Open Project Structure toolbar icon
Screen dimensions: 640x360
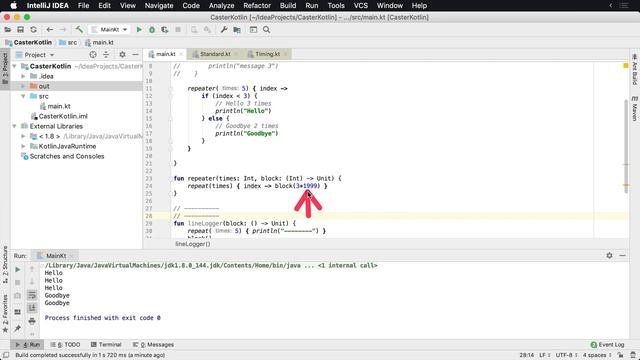point(237,30)
